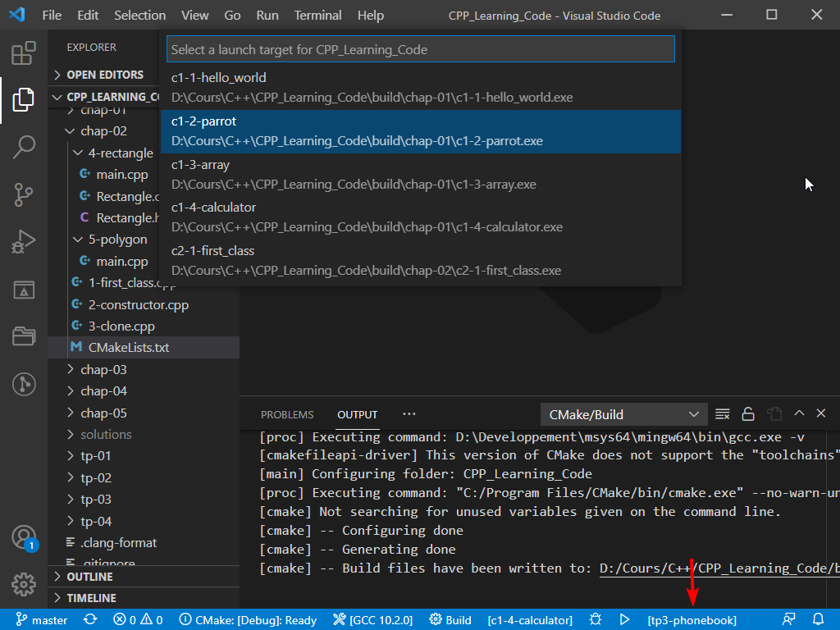The image size is (840, 630).
Task: Select the c1-4-calculator launch target
Action: point(421,217)
